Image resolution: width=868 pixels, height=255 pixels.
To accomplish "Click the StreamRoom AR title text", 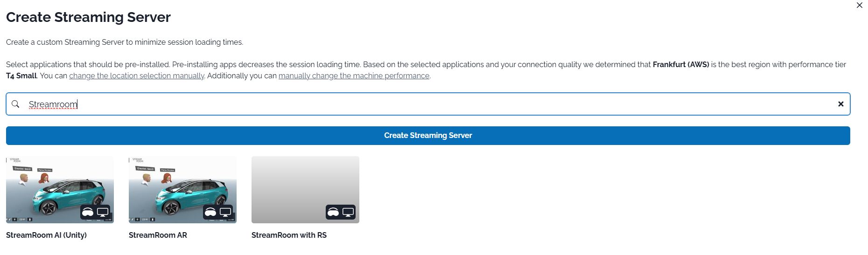I will [x=158, y=235].
